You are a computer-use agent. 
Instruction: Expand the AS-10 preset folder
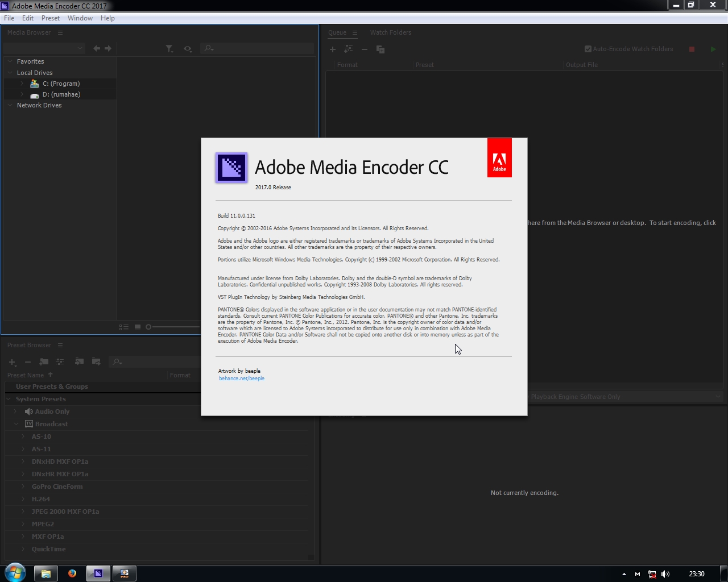coord(23,436)
